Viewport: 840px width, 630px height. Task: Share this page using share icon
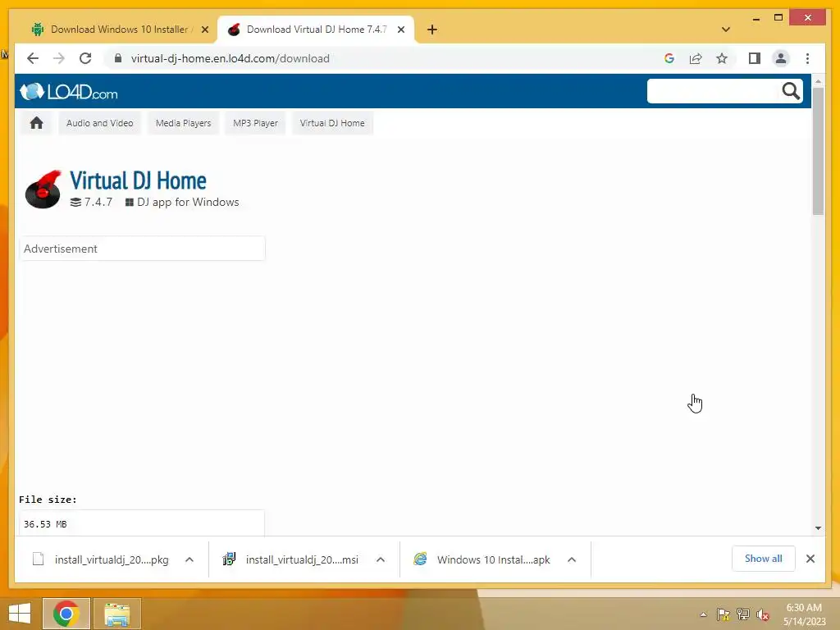point(696,58)
